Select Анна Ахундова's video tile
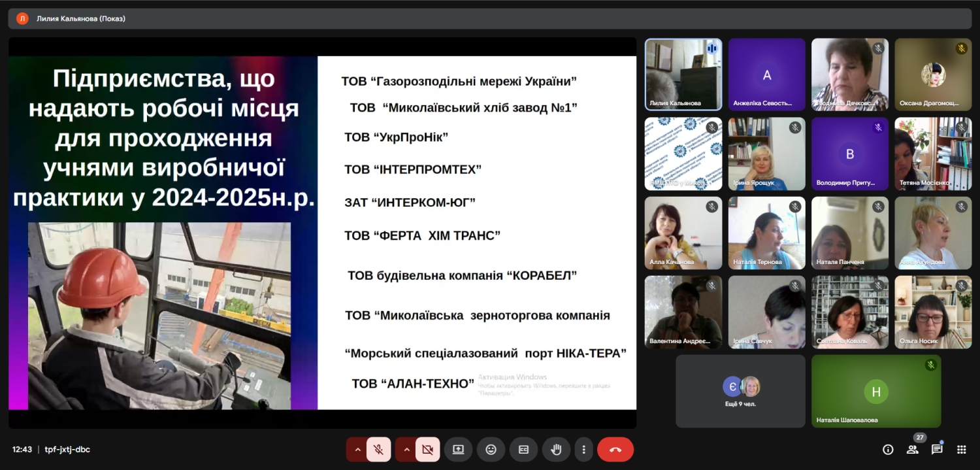The width and height of the screenshot is (980, 470). tap(933, 233)
